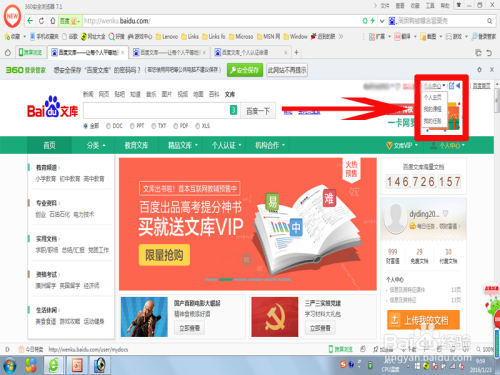
Task: Click the green 安全保存 button
Action: [245, 70]
